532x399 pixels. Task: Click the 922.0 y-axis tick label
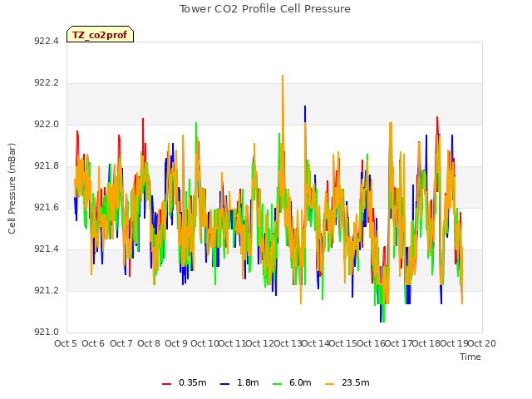click(47, 124)
